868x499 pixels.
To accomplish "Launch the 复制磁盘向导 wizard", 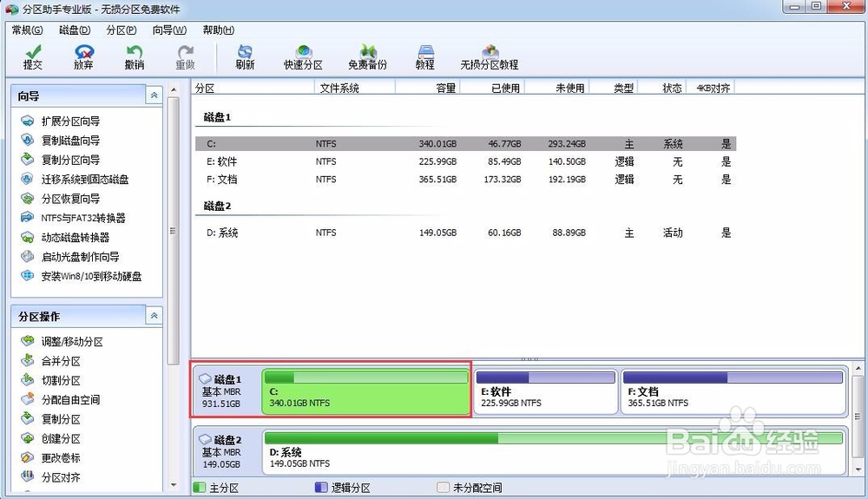I will click(61, 141).
